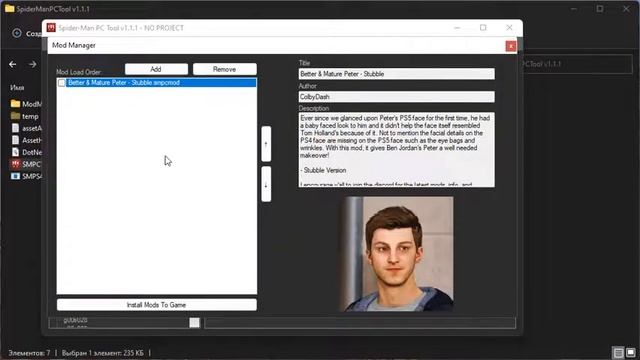This screenshot has width=640, height=360.
Task: Click the Remove mod button
Action: [x=224, y=69]
